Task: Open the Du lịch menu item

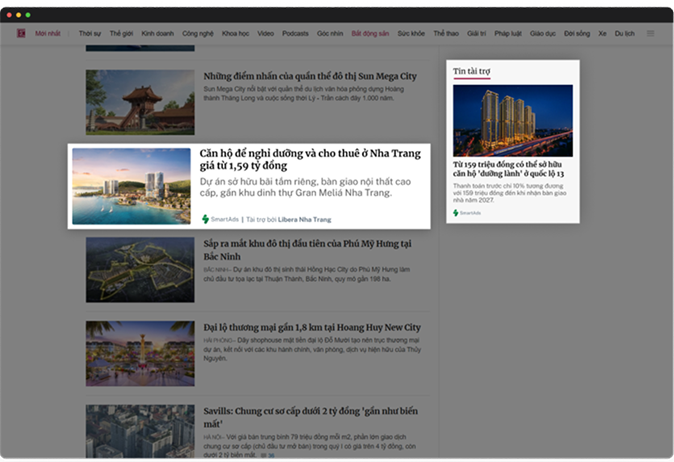Action: [625, 34]
